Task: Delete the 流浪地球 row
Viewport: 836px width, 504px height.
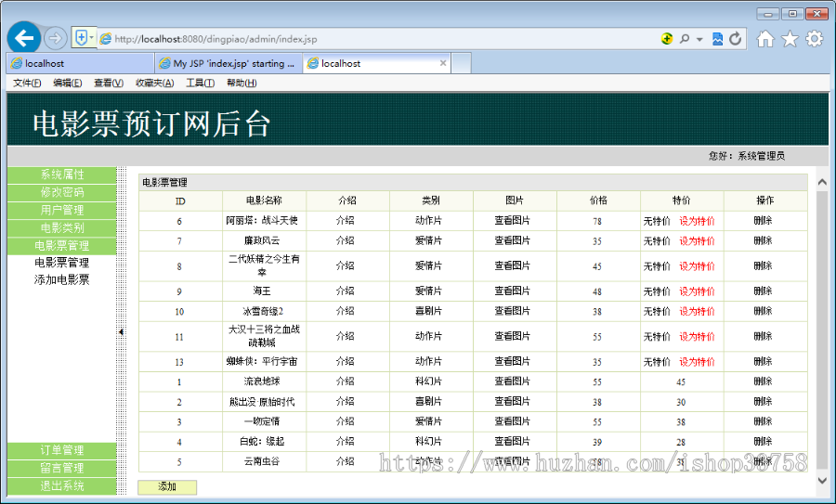Action: click(x=763, y=381)
